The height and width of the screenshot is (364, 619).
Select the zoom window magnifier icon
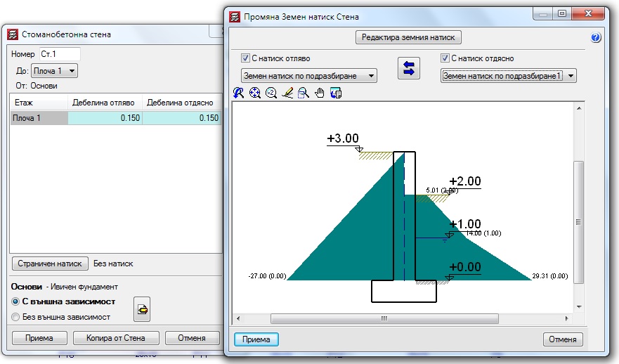(x=304, y=93)
